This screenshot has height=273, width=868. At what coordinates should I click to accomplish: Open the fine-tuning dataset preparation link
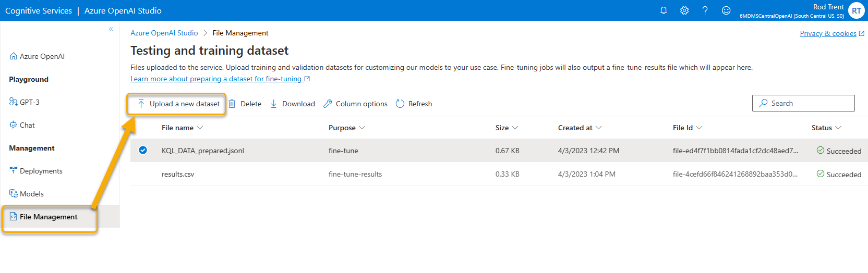point(220,79)
